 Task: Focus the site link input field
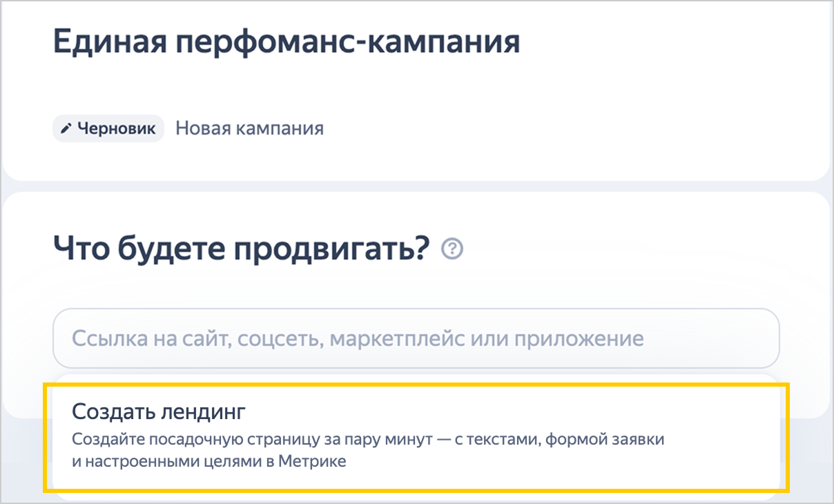click(416, 338)
